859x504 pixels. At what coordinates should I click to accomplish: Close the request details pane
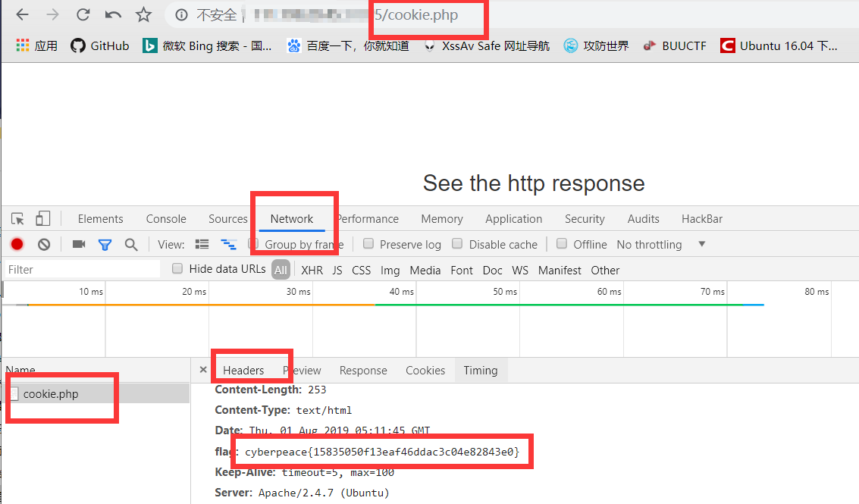coord(203,370)
